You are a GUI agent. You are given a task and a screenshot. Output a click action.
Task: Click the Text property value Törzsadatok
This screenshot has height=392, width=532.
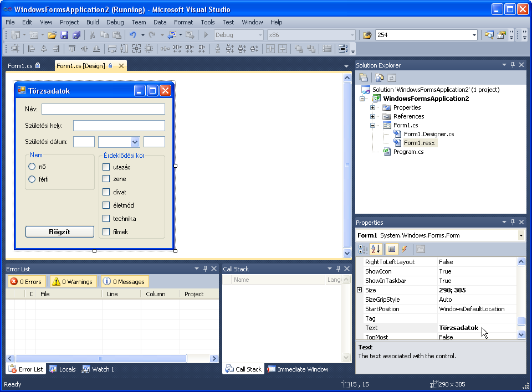pos(458,328)
